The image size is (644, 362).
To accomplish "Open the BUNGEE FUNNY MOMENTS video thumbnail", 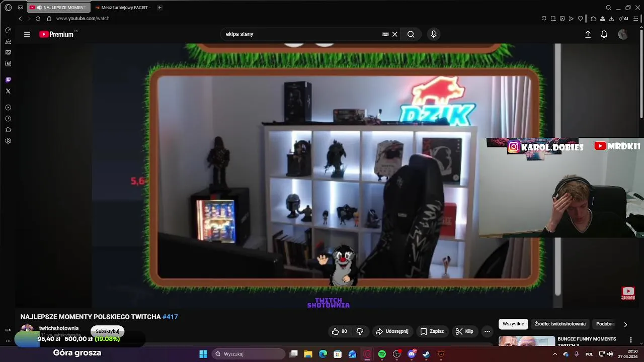I will click(x=527, y=341).
